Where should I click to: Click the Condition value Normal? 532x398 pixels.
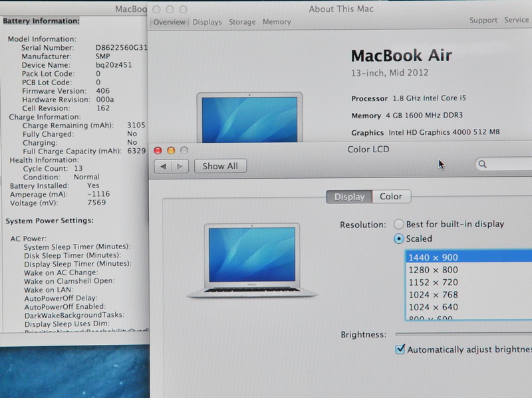[86, 177]
